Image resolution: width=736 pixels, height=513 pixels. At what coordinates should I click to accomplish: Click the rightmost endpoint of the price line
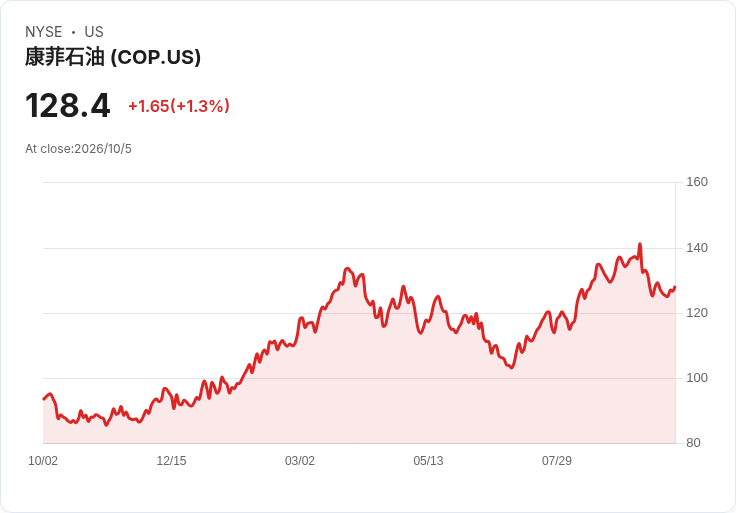click(675, 287)
